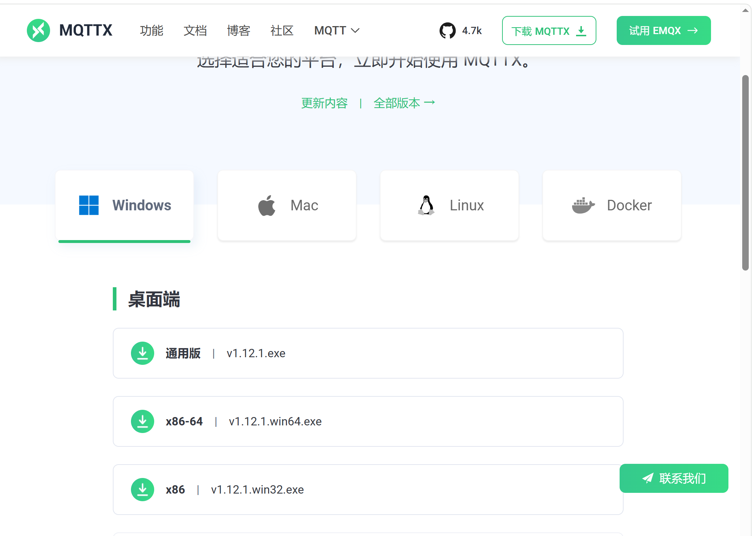The height and width of the screenshot is (536, 756).
Task: Open the GitHub repository via the GitHub icon
Action: pyautogui.click(x=448, y=30)
